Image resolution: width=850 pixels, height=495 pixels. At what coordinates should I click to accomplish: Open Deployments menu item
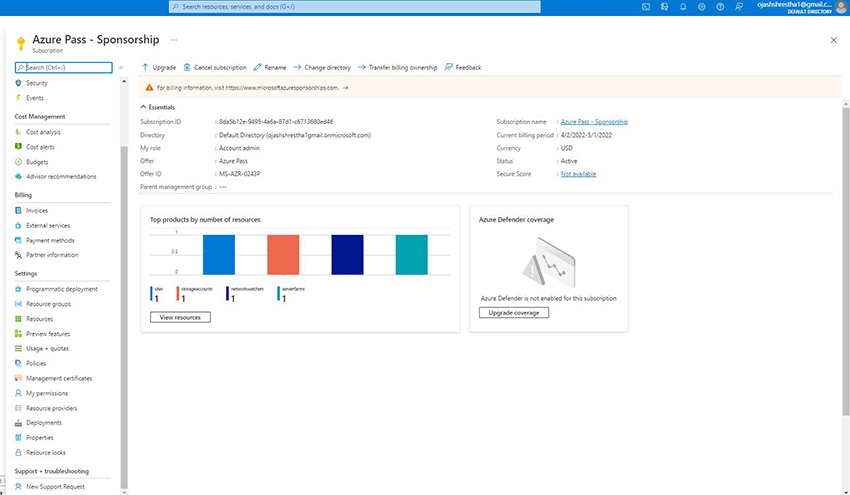tap(44, 422)
